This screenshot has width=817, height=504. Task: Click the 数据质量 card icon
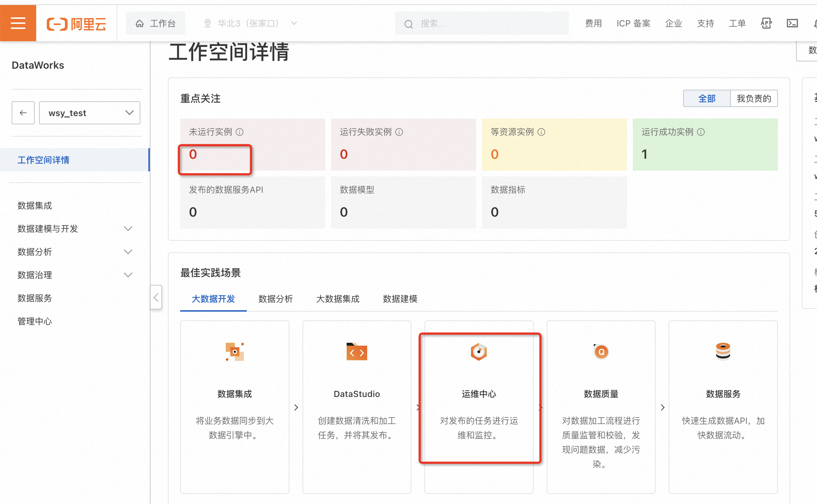pos(601,352)
